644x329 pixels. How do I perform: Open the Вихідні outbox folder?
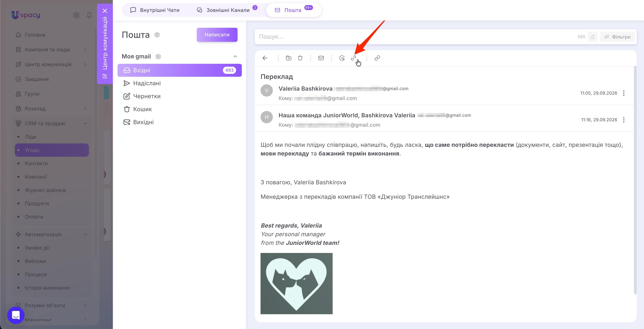click(179, 122)
